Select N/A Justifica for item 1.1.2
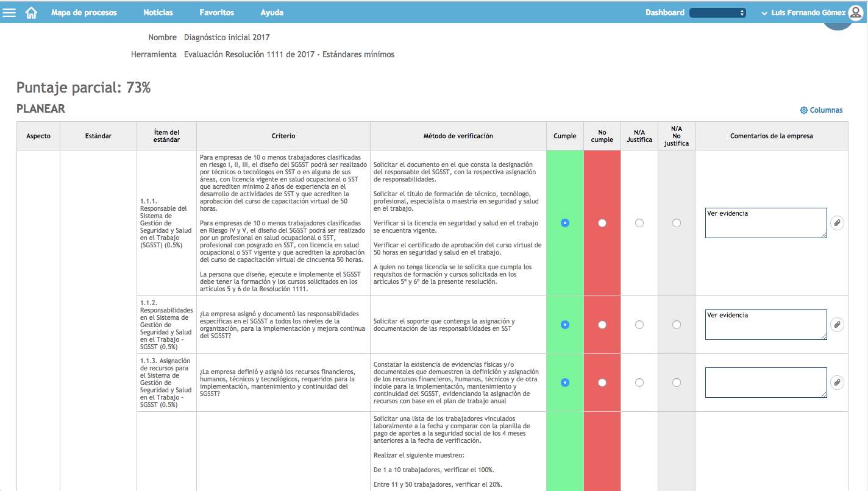Screen dimensions: 868x491 coord(639,325)
